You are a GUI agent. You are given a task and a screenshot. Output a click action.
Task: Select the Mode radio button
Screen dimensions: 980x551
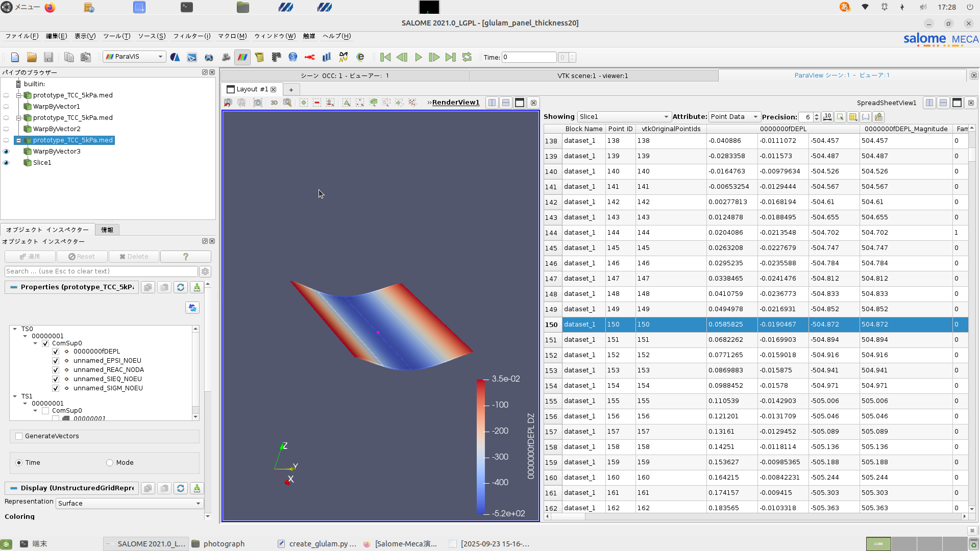(110, 463)
